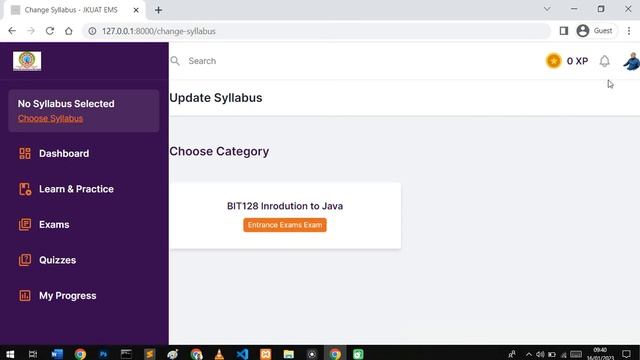The width and height of the screenshot is (640, 360).
Task: Open the user profile avatar
Action: point(631,61)
